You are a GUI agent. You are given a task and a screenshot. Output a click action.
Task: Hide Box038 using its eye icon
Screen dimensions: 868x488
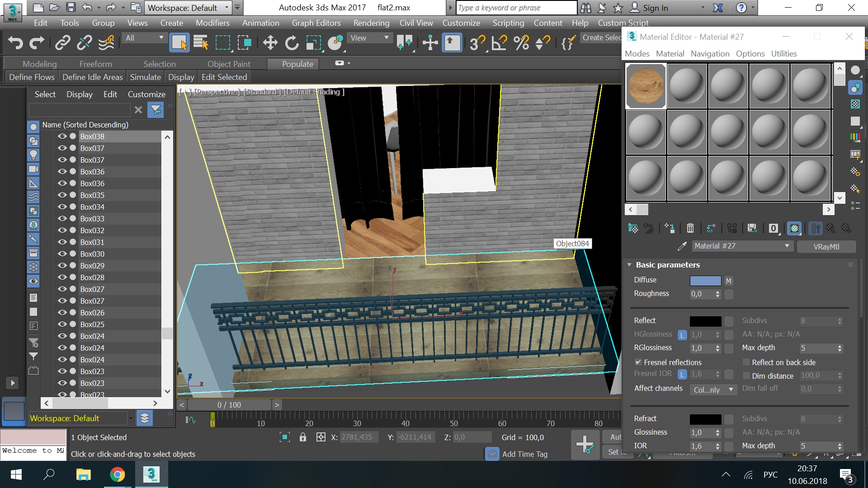click(62, 136)
